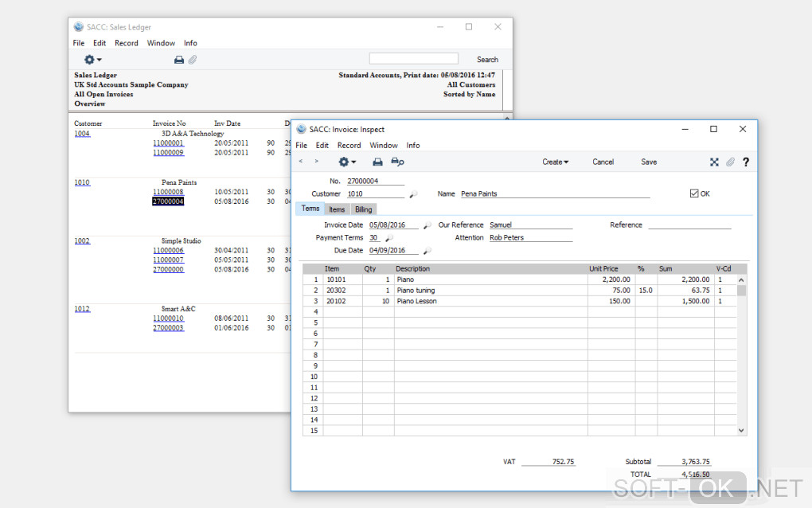
Task: Toggle the OK checkbox
Action: tap(694, 193)
